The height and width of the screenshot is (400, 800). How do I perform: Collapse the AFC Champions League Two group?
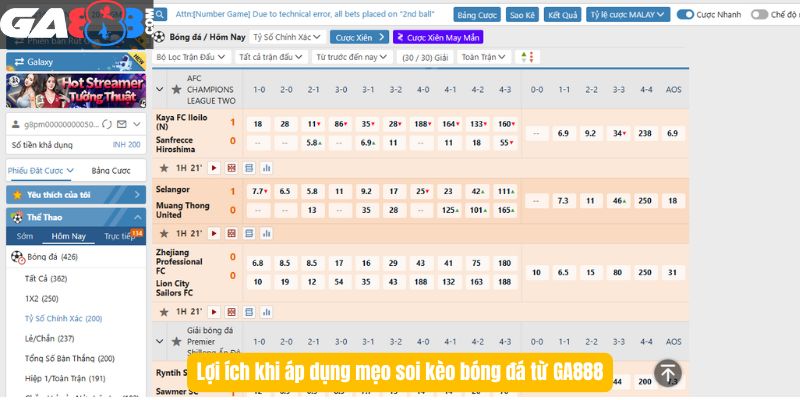(x=160, y=89)
